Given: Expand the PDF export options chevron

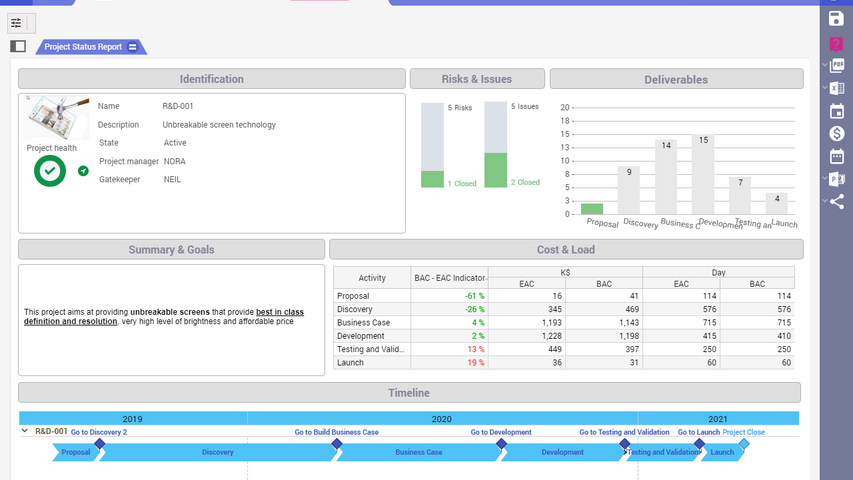Looking at the screenshot, I should click(x=823, y=66).
